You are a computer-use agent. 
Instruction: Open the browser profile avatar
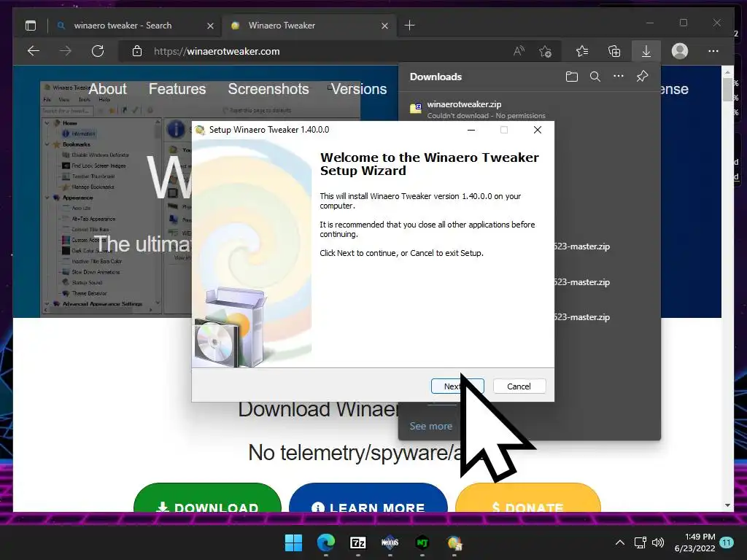[x=680, y=51]
